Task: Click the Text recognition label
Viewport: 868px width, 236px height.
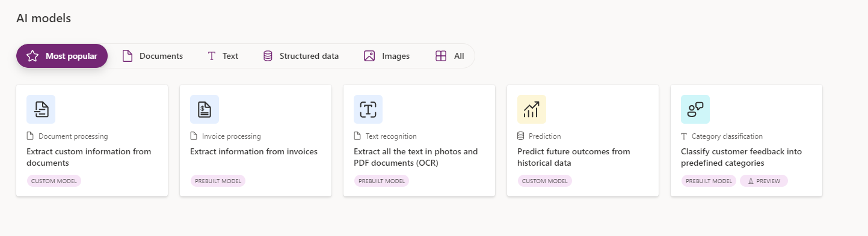Action: 391,136
